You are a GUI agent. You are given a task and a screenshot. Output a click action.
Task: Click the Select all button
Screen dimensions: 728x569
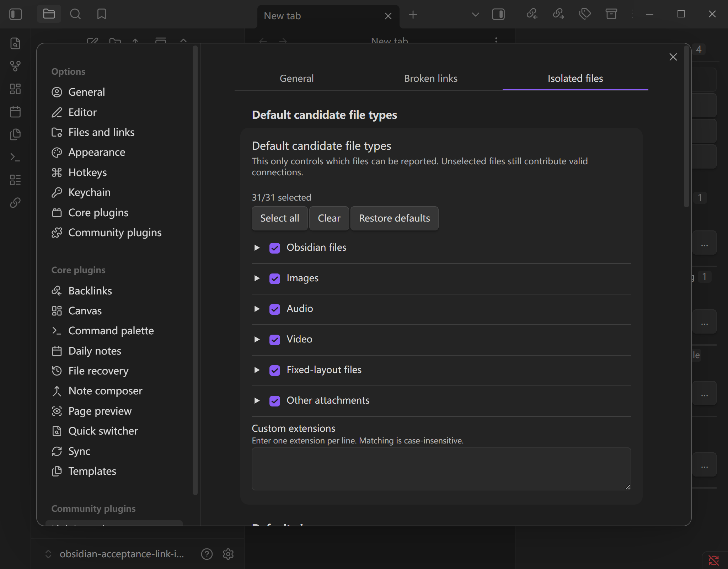[x=280, y=218]
